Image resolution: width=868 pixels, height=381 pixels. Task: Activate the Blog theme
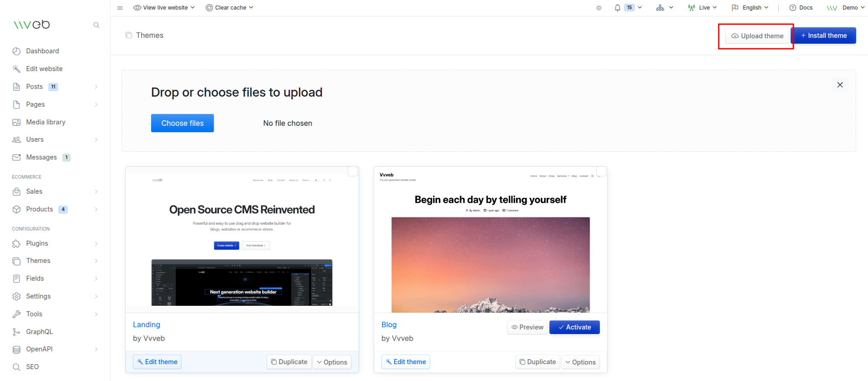[574, 327]
